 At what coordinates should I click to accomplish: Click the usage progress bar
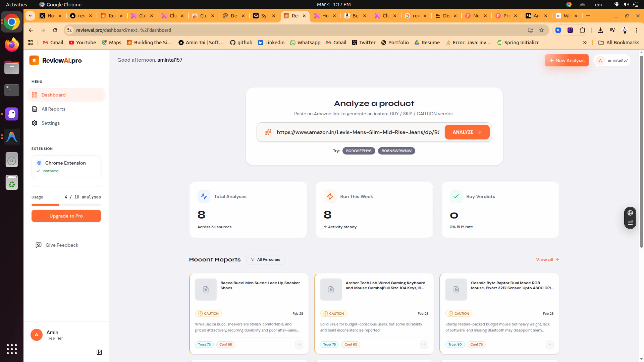tap(66, 204)
